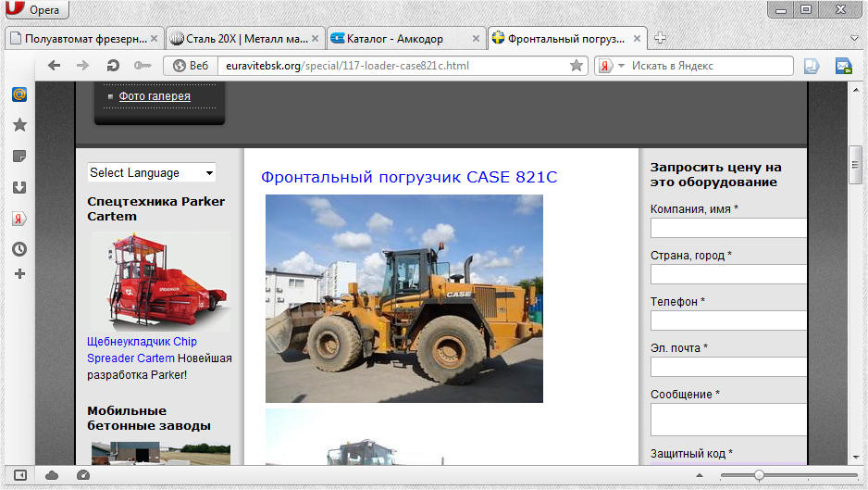The image size is (868, 490).
Task: Go back with the Back arrow
Action: click(x=54, y=66)
